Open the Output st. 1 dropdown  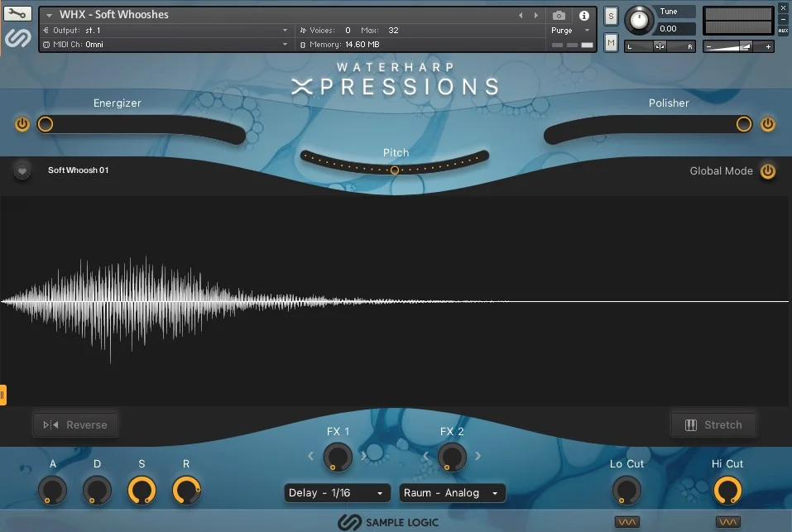[285, 31]
